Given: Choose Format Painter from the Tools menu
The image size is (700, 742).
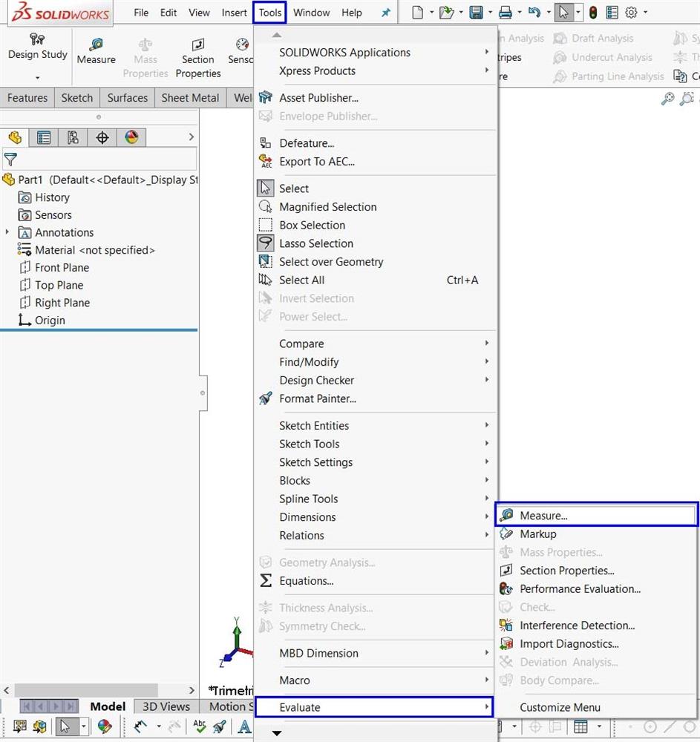Looking at the screenshot, I should pos(377,399).
